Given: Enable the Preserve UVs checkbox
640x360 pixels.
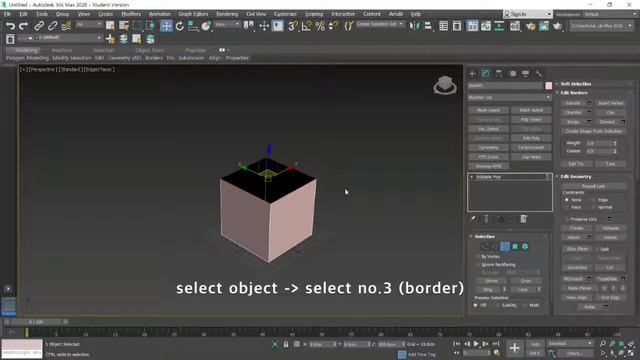Looking at the screenshot, I should pos(567,219).
